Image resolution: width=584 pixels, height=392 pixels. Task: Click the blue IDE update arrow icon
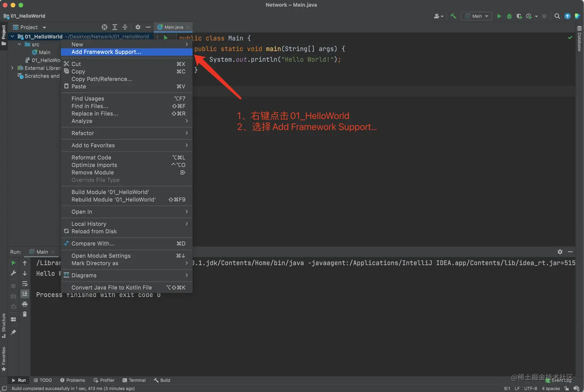567,16
